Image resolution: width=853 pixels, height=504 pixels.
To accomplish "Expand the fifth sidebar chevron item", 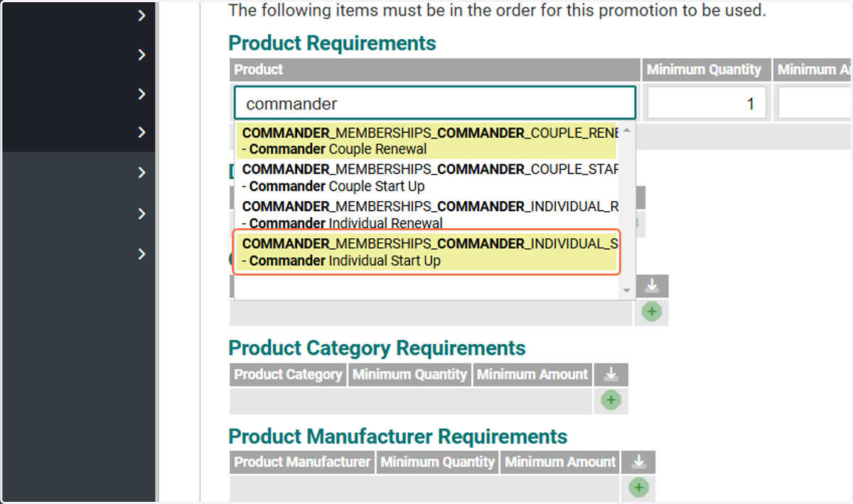I will tap(142, 173).
